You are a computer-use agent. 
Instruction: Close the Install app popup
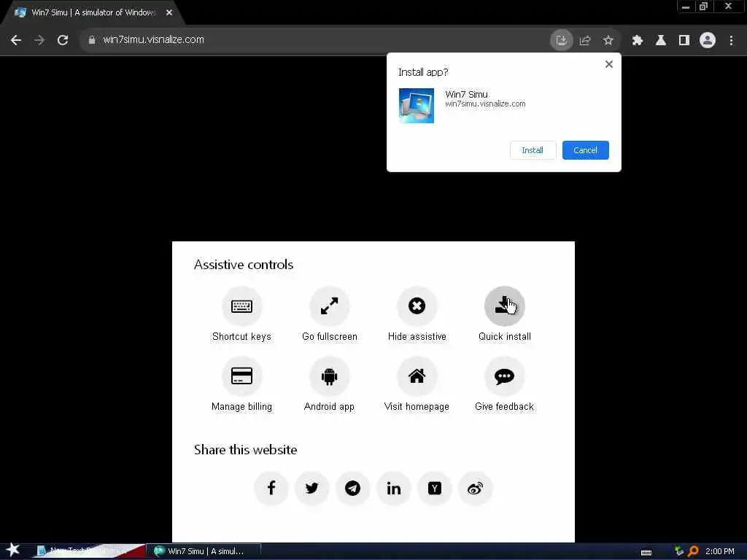point(609,64)
